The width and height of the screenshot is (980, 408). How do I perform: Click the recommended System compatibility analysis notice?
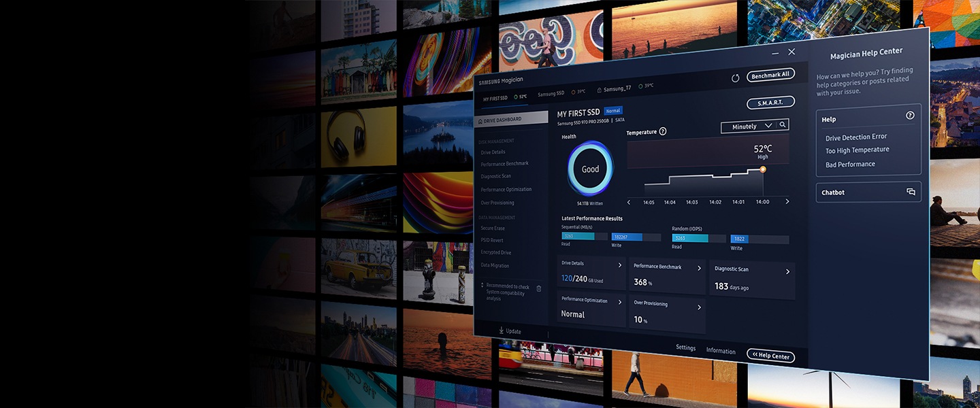[x=508, y=292]
